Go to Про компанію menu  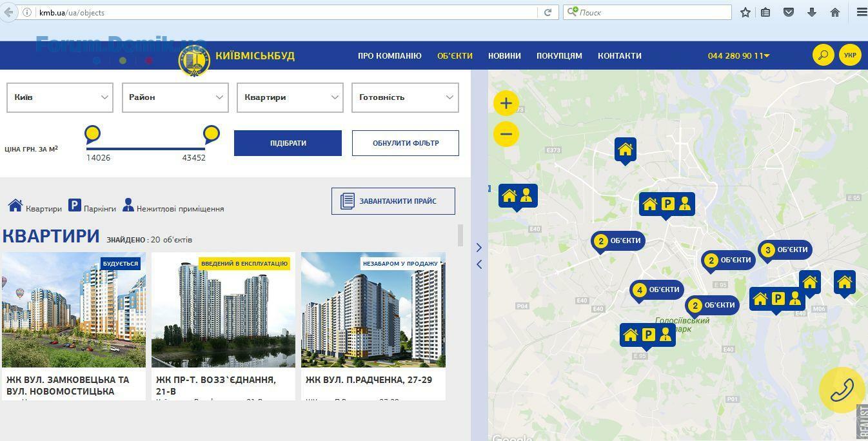click(390, 56)
